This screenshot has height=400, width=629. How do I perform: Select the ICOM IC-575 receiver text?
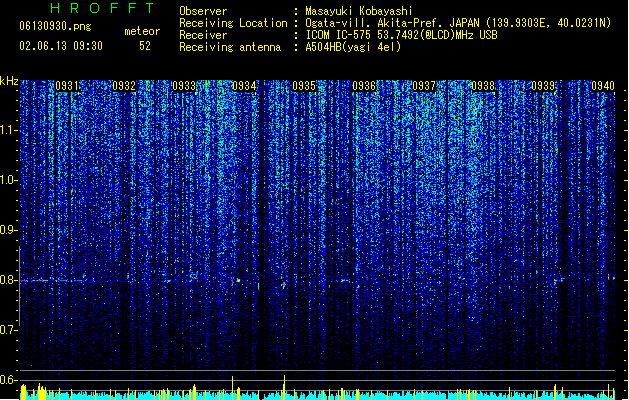[x=402, y=35]
